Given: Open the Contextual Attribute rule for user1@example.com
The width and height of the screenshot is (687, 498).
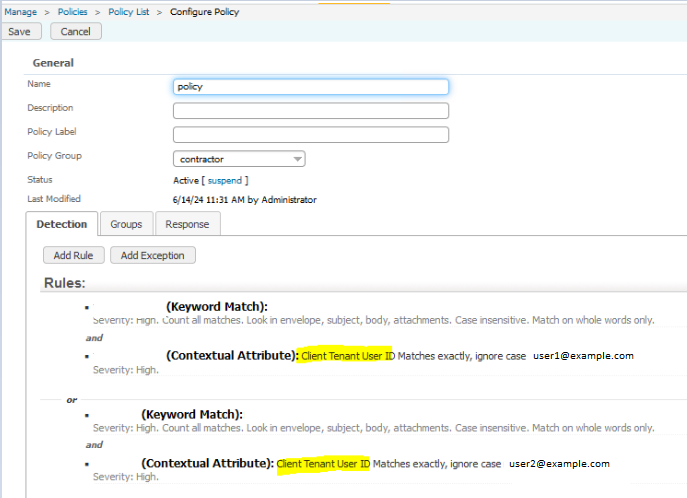Looking at the screenshot, I should (x=232, y=355).
